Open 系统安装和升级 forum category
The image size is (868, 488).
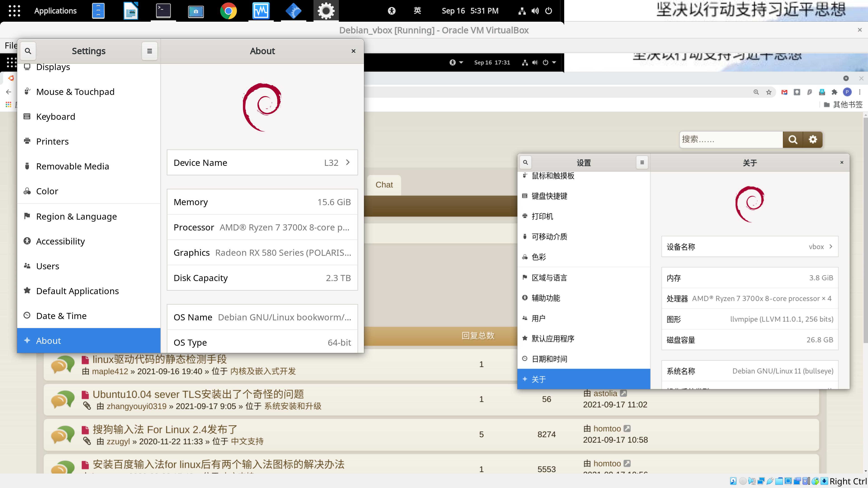pyautogui.click(x=292, y=406)
